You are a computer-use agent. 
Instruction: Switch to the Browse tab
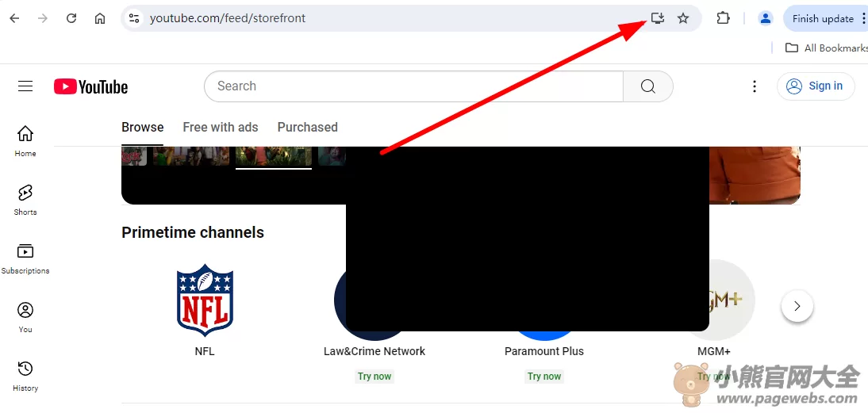142,128
